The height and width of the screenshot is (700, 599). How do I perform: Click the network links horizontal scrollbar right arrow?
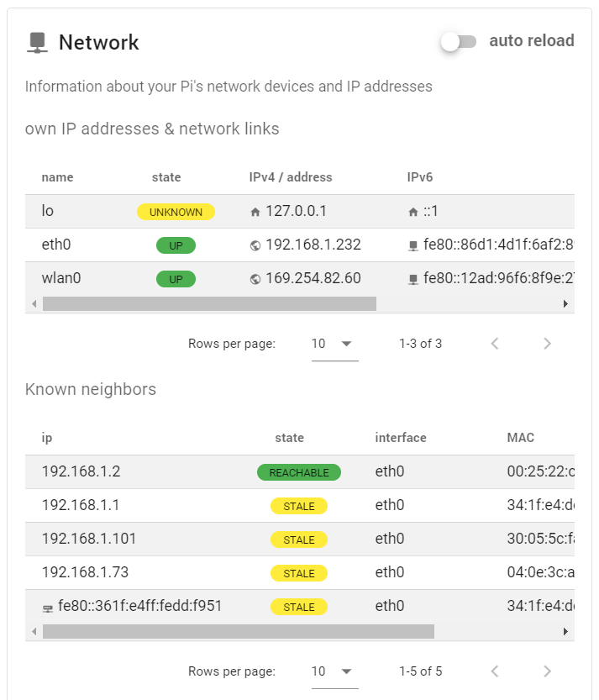click(x=565, y=304)
